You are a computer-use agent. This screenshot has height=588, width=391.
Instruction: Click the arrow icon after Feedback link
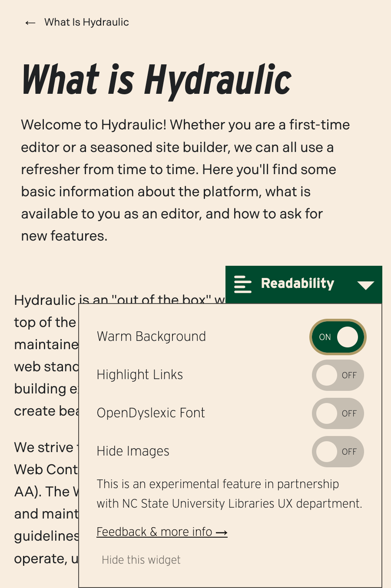[222, 532]
